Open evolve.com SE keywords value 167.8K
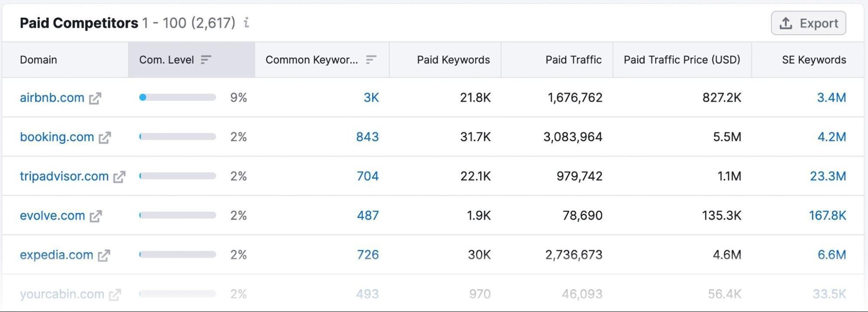The width and height of the screenshot is (868, 312). point(828,216)
